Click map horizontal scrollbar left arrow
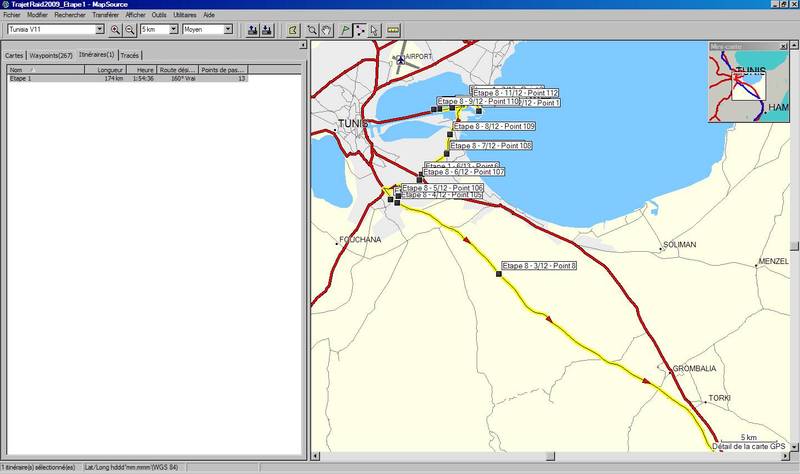 pos(315,456)
